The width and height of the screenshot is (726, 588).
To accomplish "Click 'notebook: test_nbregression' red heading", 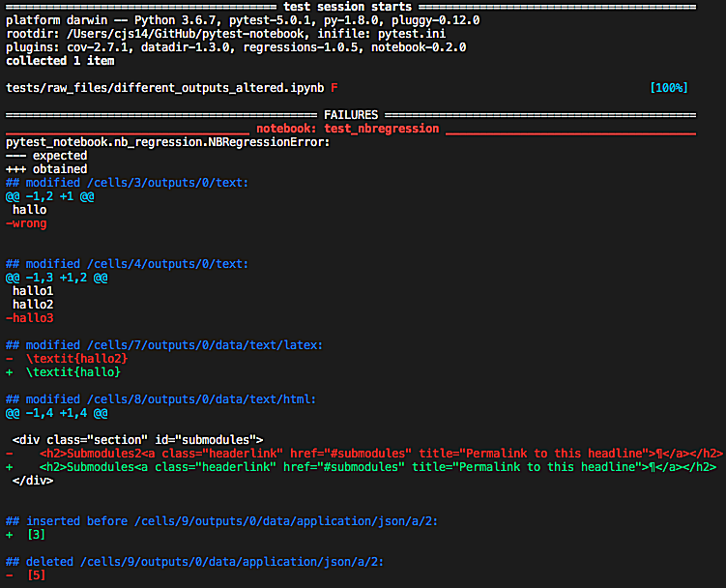I will (x=348, y=129).
